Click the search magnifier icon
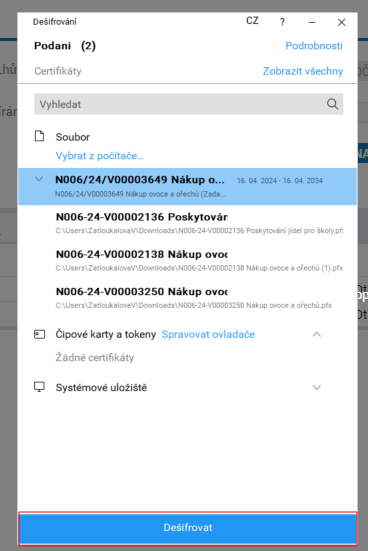This screenshot has width=368, height=551. (332, 104)
